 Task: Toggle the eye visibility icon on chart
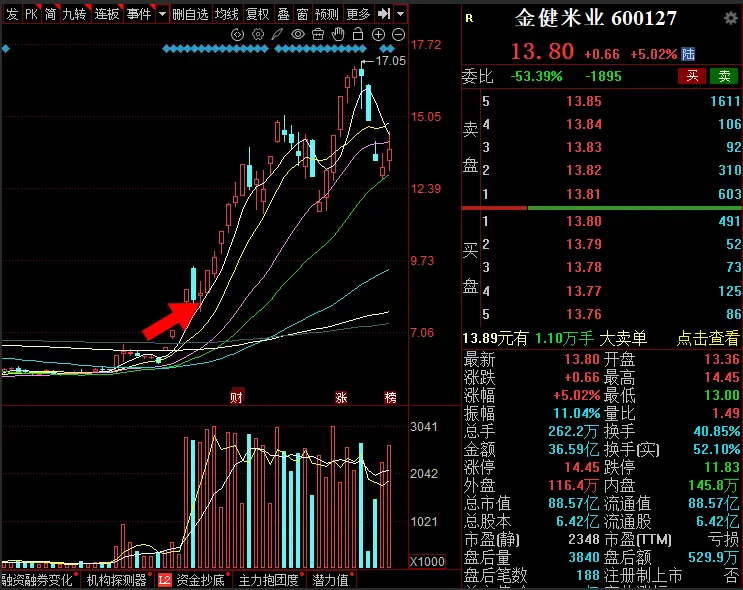[298, 35]
